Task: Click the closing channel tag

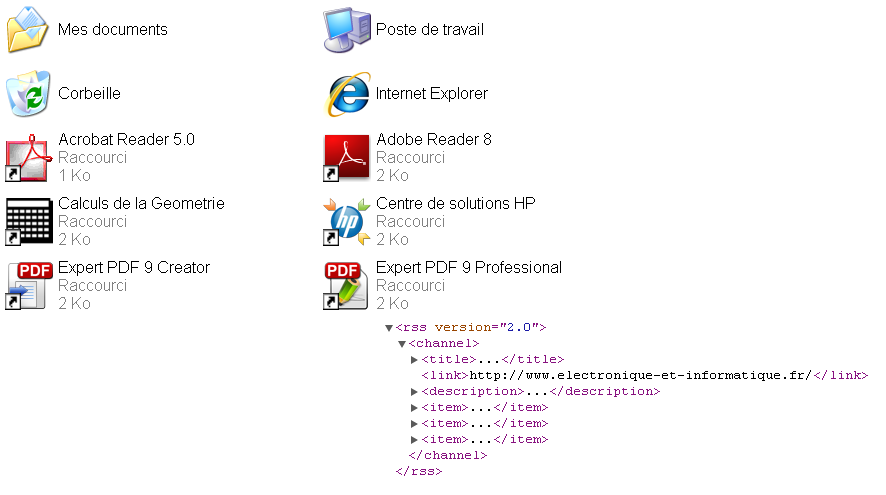Action: click(x=448, y=455)
